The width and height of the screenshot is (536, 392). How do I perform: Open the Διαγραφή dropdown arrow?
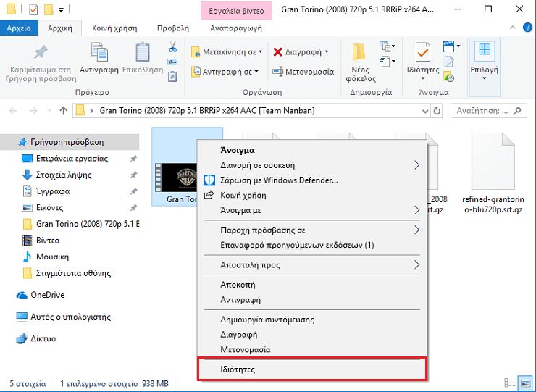click(327, 52)
